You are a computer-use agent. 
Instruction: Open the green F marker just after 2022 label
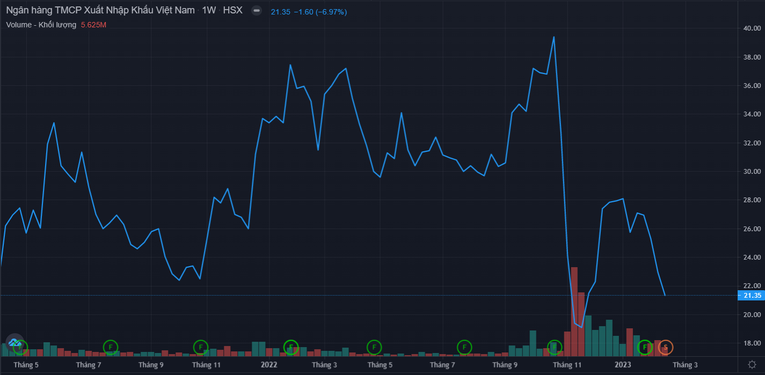pos(291,347)
